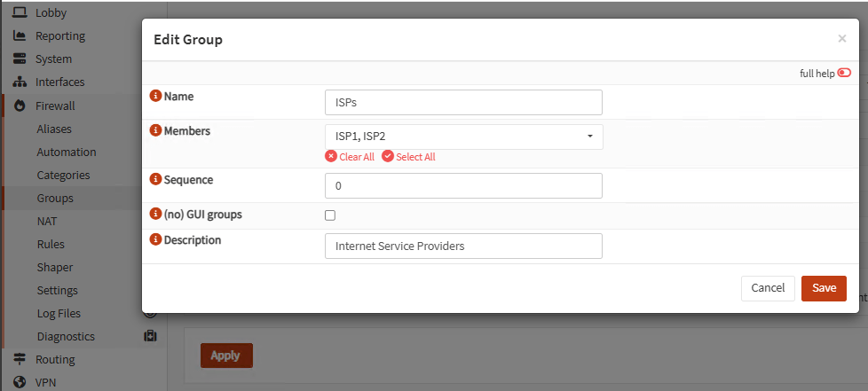Click the info icon beside Members
Image resolution: width=868 pixels, height=391 pixels.
click(x=156, y=130)
